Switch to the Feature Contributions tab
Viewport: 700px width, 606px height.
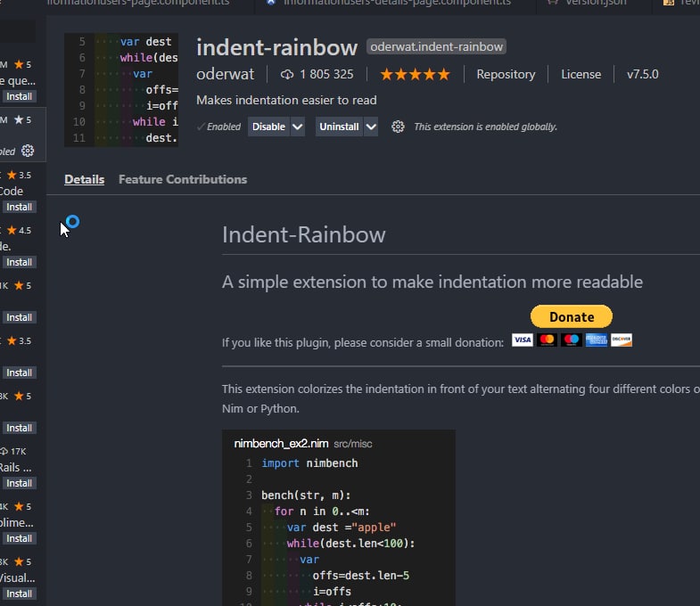coord(183,179)
